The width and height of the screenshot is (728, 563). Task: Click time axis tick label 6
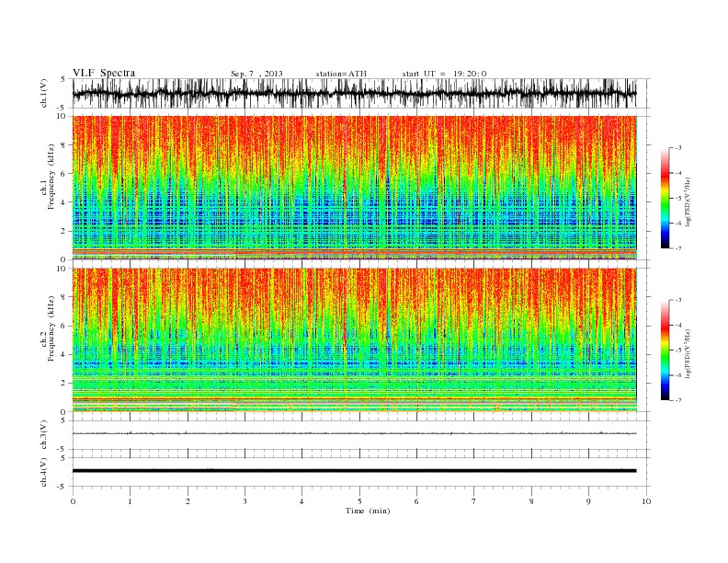(x=416, y=501)
